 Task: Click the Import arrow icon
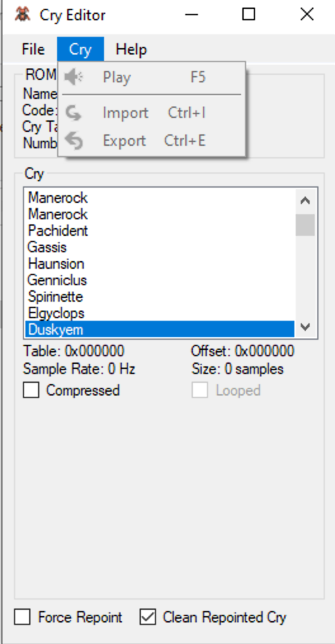point(74,113)
